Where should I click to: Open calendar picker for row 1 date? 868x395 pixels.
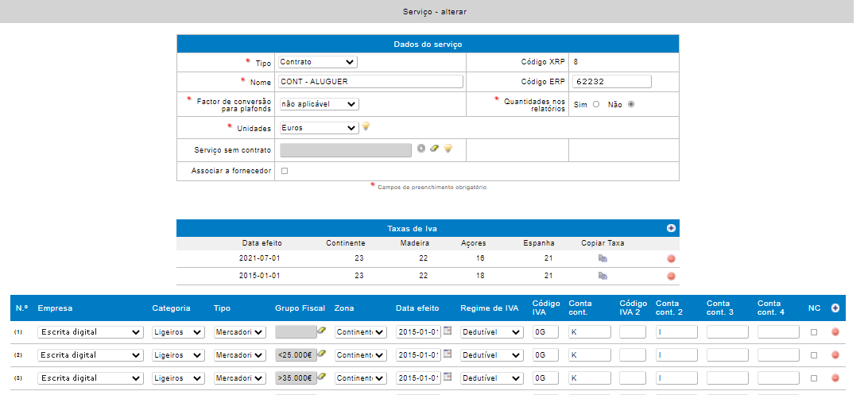click(447, 330)
